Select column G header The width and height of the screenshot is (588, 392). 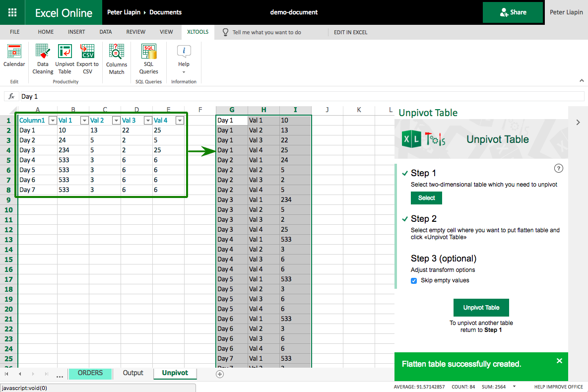coord(232,110)
